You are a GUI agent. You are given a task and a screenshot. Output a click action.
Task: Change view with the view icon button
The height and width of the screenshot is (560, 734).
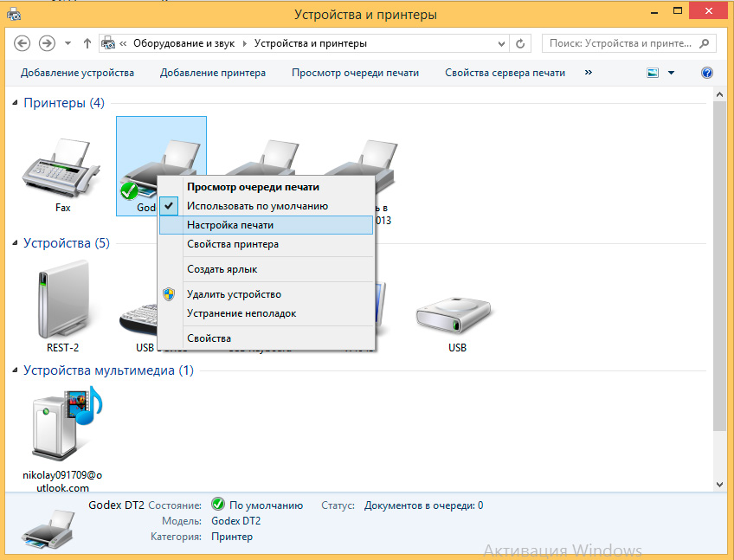pos(653,73)
